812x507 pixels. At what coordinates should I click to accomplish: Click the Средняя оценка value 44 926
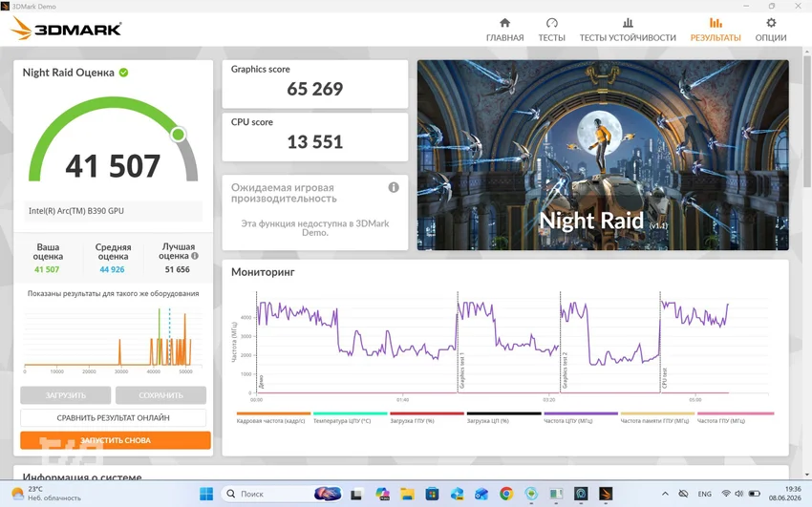pos(112,269)
